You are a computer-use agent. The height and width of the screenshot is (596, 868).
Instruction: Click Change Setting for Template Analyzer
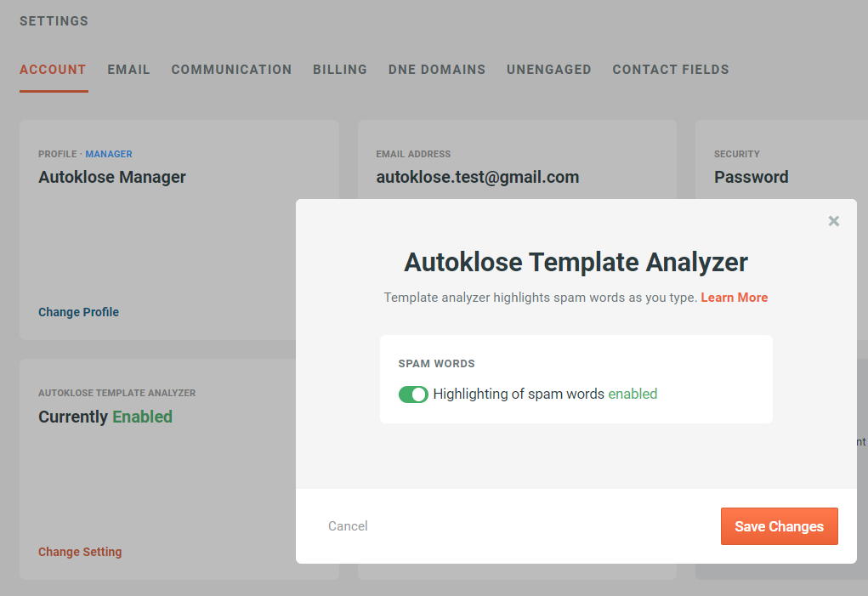point(80,552)
